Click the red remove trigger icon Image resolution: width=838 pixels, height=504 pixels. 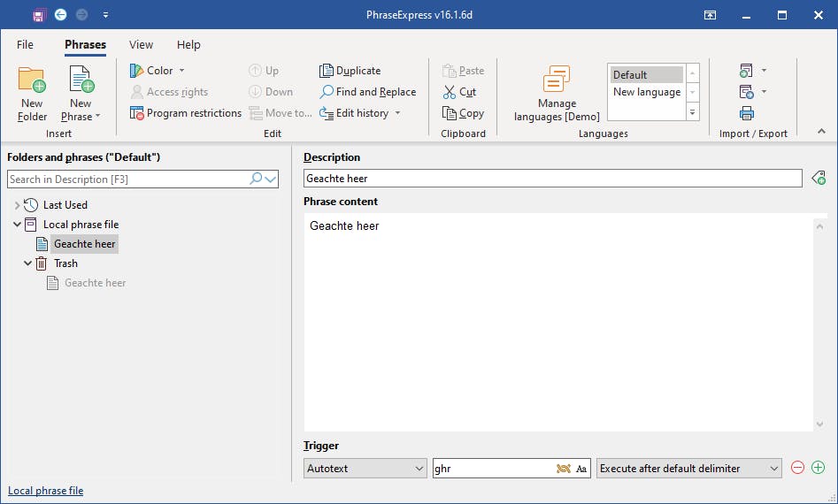(797, 469)
